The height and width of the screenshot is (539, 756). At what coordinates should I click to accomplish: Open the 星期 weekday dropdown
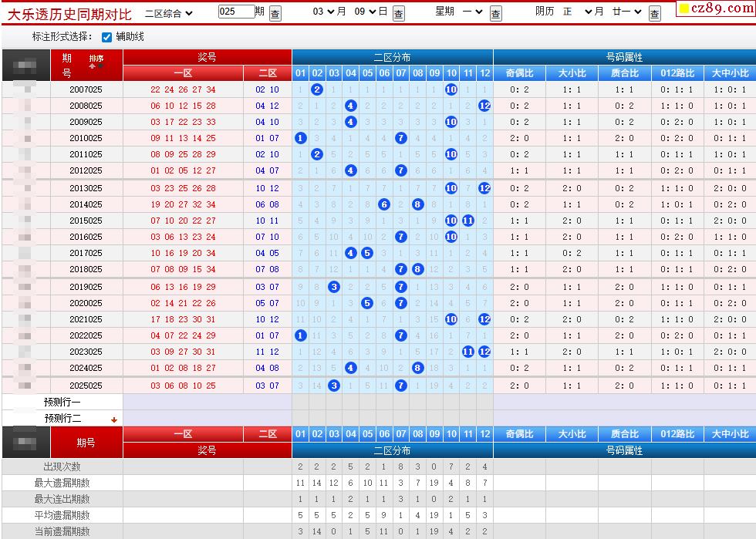(x=472, y=12)
